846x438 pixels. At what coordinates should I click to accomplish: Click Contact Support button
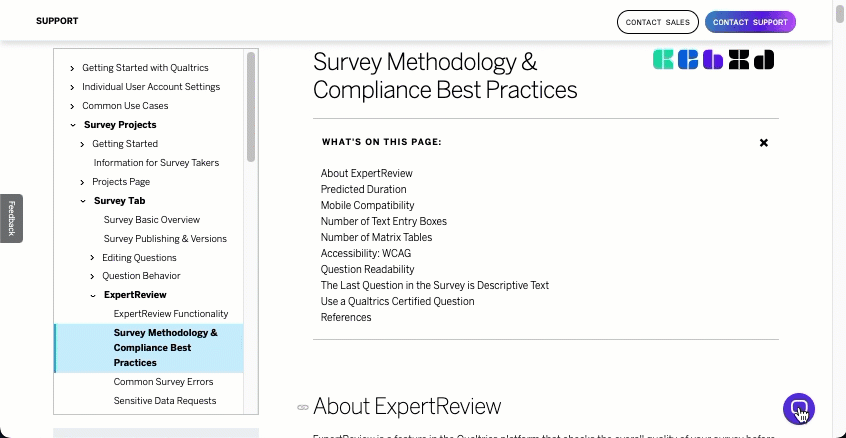(x=750, y=22)
